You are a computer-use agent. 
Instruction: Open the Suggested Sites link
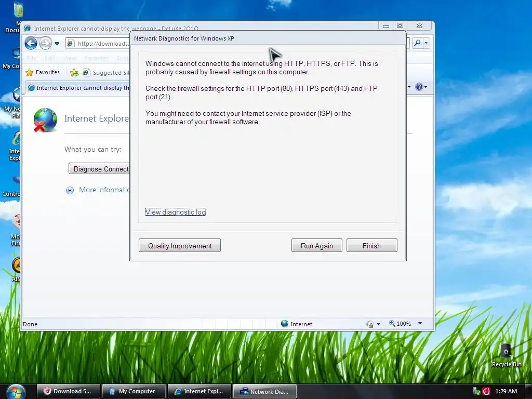click(x=107, y=73)
